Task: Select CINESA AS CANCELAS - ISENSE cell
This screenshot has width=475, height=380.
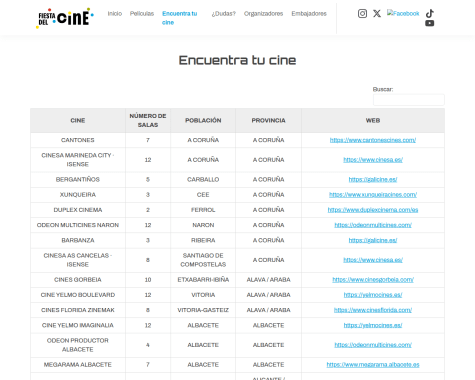Action: point(78,260)
